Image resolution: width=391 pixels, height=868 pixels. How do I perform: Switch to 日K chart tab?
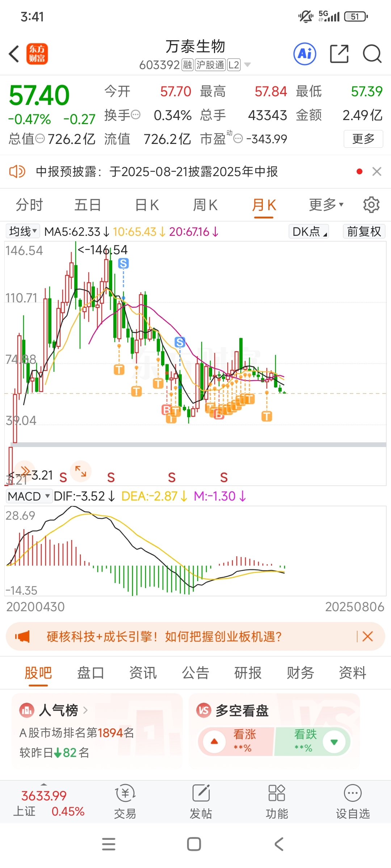click(x=147, y=205)
